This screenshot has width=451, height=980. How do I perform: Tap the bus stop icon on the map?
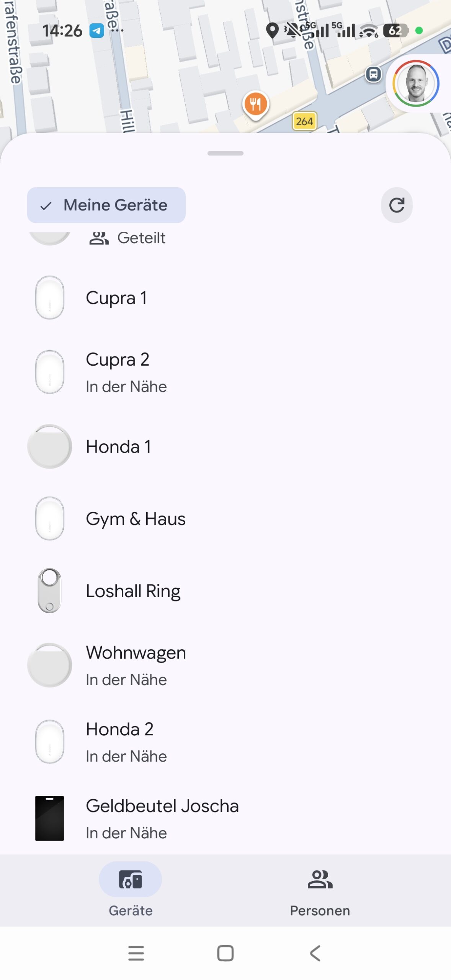pos(373,74)
